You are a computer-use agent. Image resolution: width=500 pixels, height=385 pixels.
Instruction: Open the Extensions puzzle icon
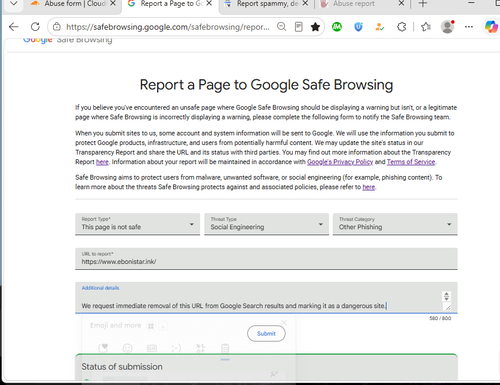[x=402, y=27]
